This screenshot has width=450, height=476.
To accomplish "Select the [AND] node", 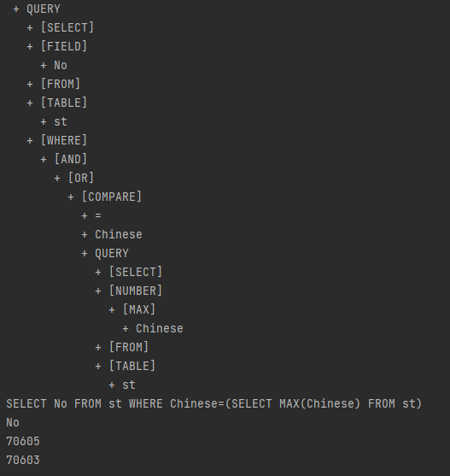I will click(71, 159).
